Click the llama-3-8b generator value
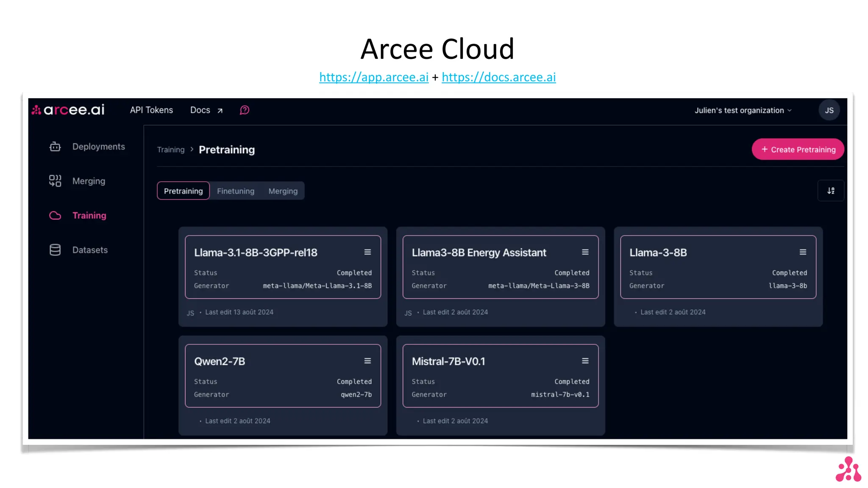This screenshot has height=488, width=868. coord(788,286)
